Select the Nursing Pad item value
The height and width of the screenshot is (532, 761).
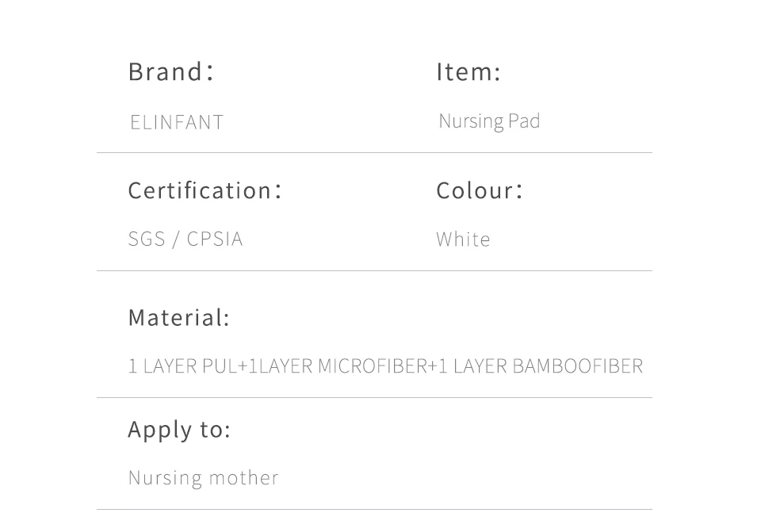coord(489,121)
